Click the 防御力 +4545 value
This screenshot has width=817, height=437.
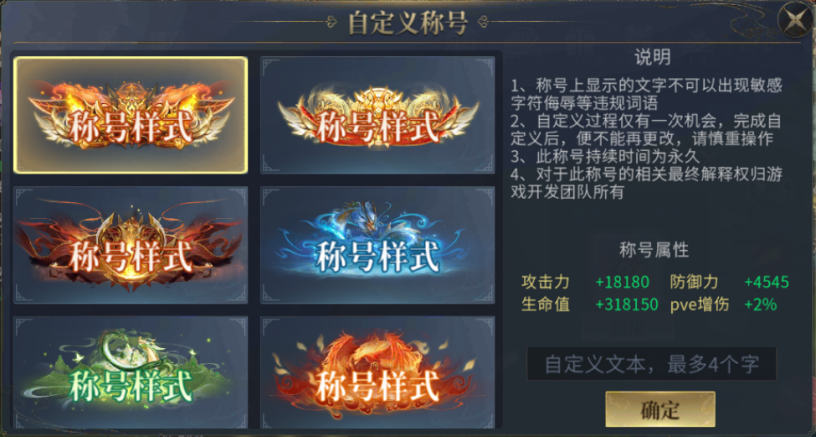click(x=766, y=282)
